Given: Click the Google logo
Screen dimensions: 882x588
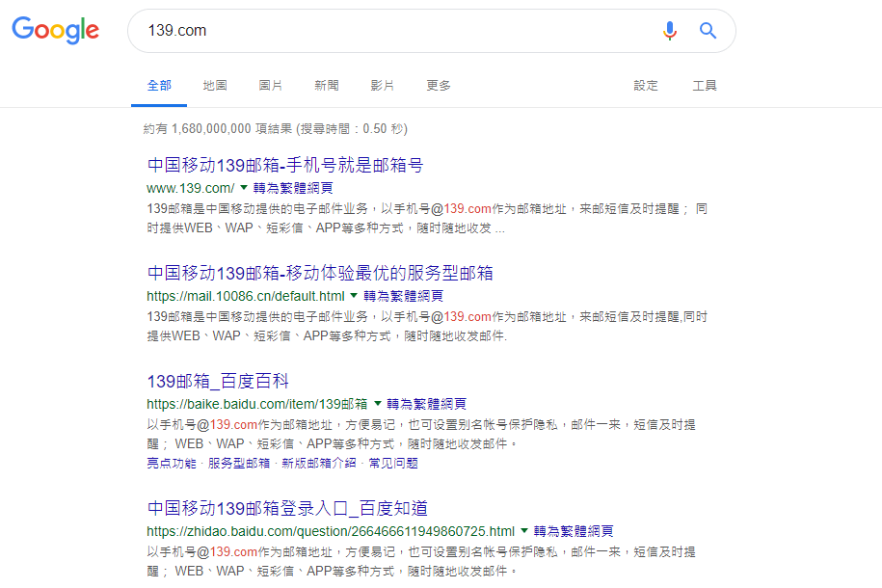Looking at the screenshot, I should tap(55, 30).
